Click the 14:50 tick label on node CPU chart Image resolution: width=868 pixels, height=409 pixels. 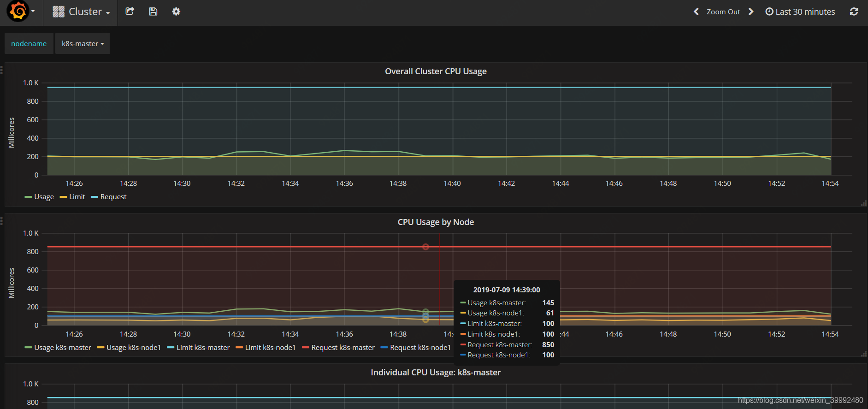[722, 334]
